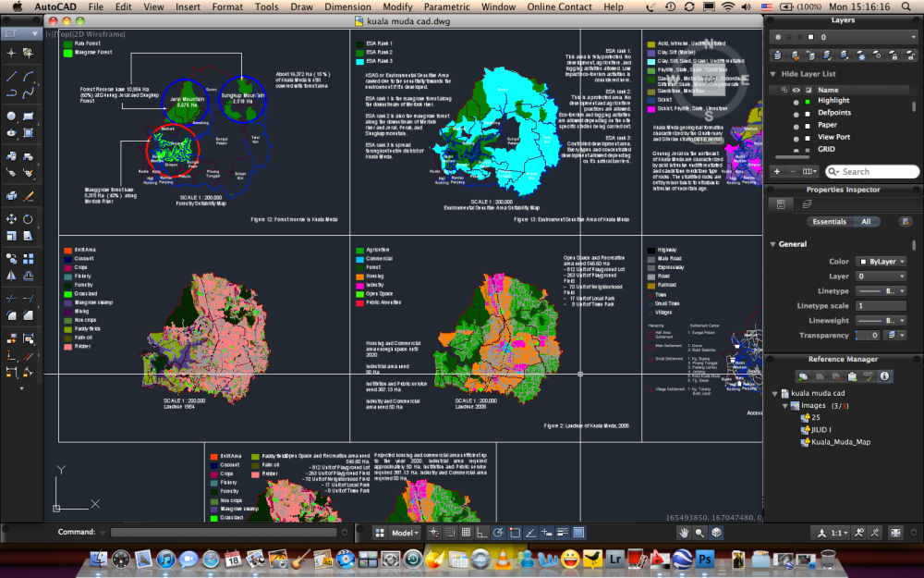Image resolution: width=924 pixels, height=578 pixels.
Task: Collapse the Images tree node
Action: 785,405
